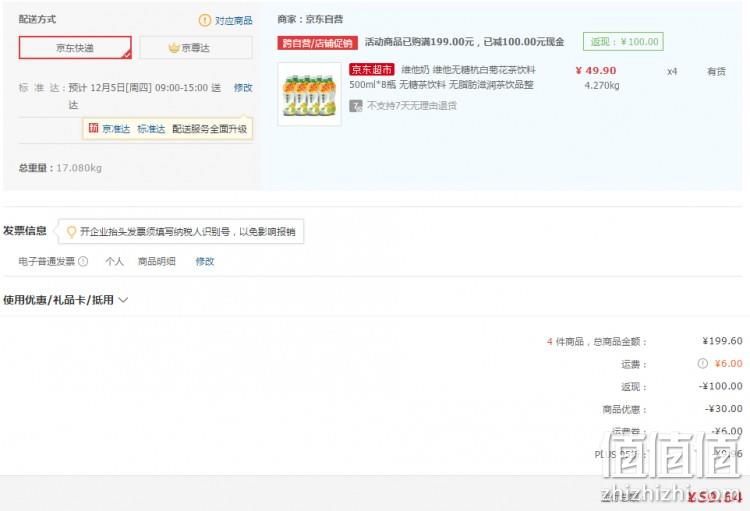Open the 京准达 link
The width and height of the screenshot is (750, 511).
pyautogui.click(x=116, y=129)
